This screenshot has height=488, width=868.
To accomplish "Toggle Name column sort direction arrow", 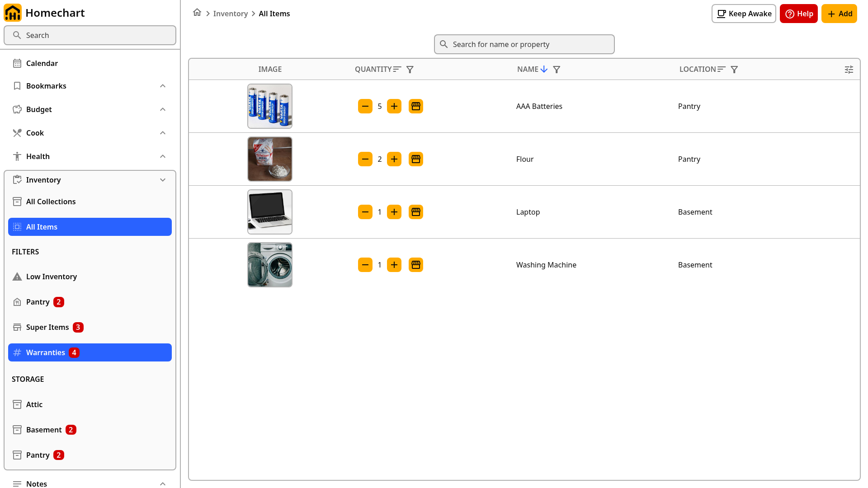I will (x=544, y=69).
